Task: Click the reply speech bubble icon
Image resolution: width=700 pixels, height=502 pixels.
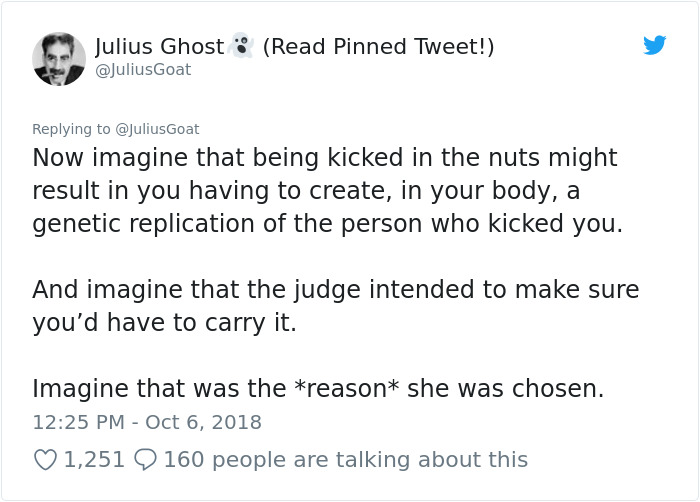Action: pos(144,459)
